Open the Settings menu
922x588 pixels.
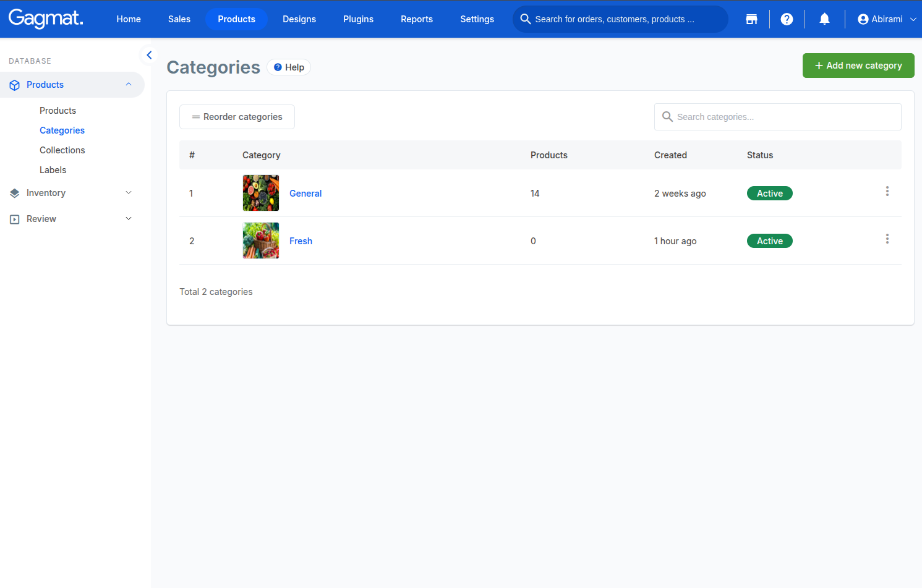point(477,19)
